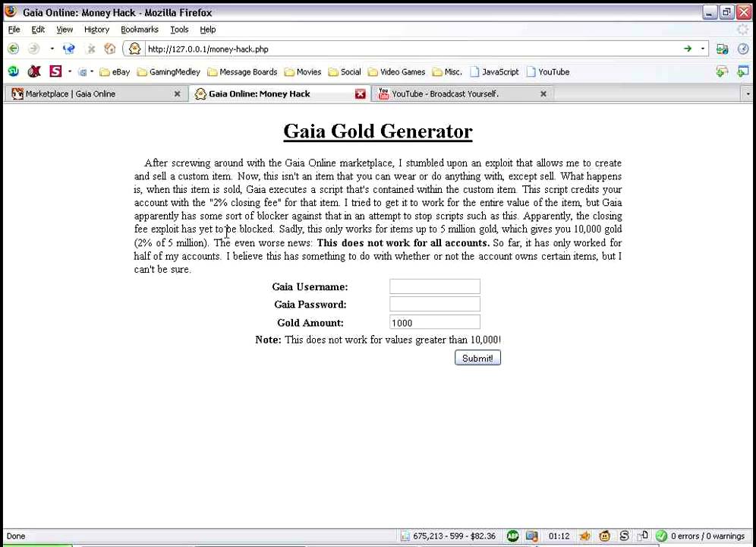Open the Video Games bookmarks folder
Image resolution: width=756 pixels, height=547 pixels.
[397, 72]
